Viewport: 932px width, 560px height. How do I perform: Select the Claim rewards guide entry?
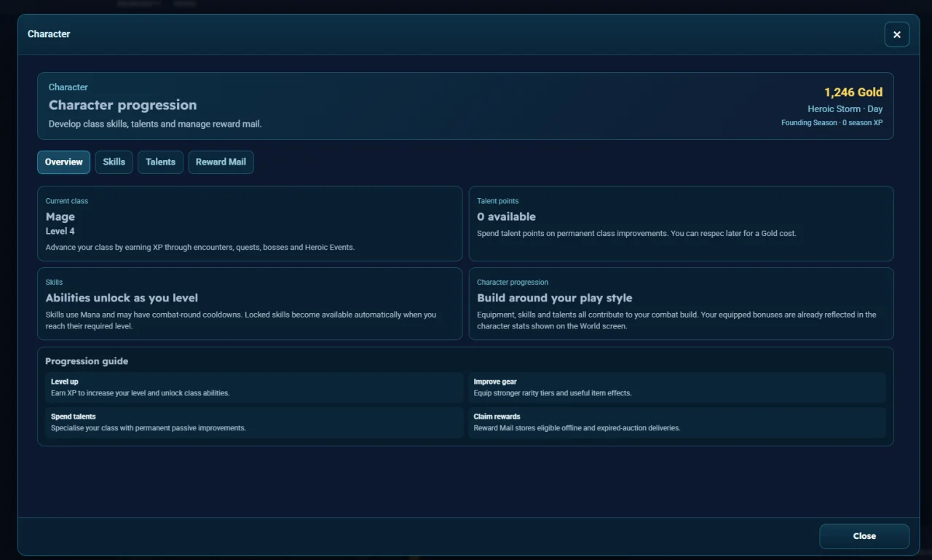coord(676,422)
